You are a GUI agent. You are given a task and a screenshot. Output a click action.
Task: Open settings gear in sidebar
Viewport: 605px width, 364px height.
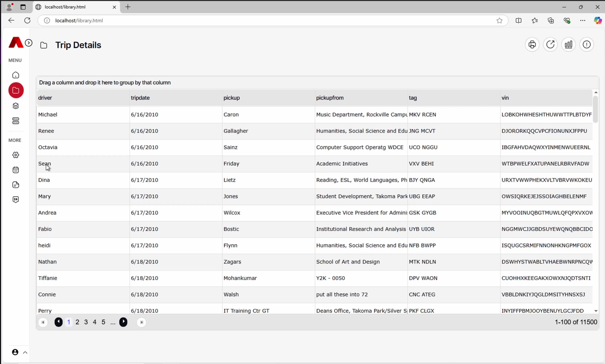16,155
